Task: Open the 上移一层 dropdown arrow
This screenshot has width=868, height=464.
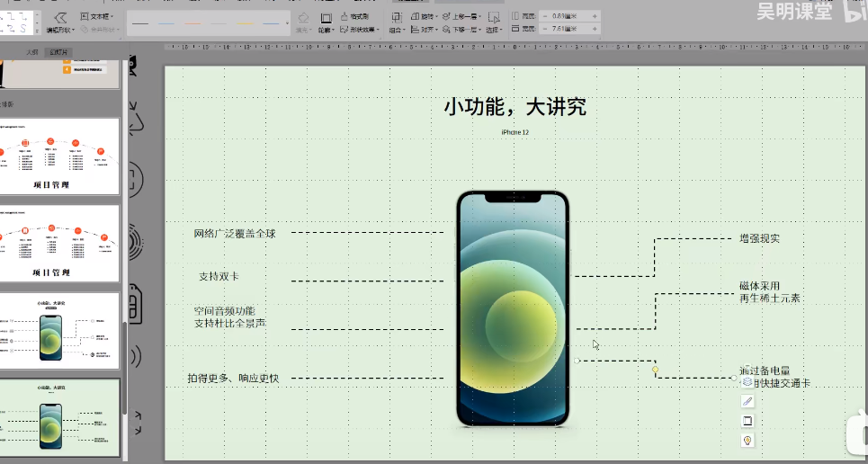Action: tap(479, 17)
